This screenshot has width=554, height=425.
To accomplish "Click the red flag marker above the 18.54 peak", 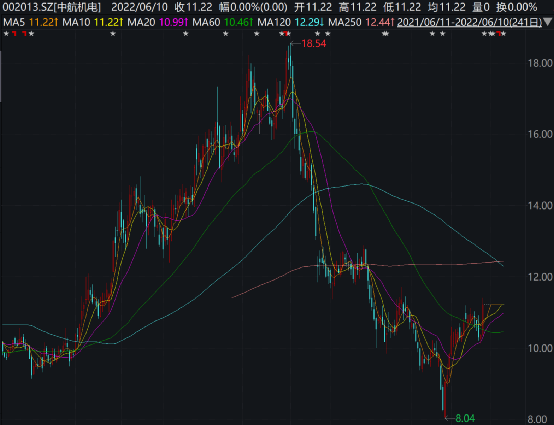I will (285, 34).
